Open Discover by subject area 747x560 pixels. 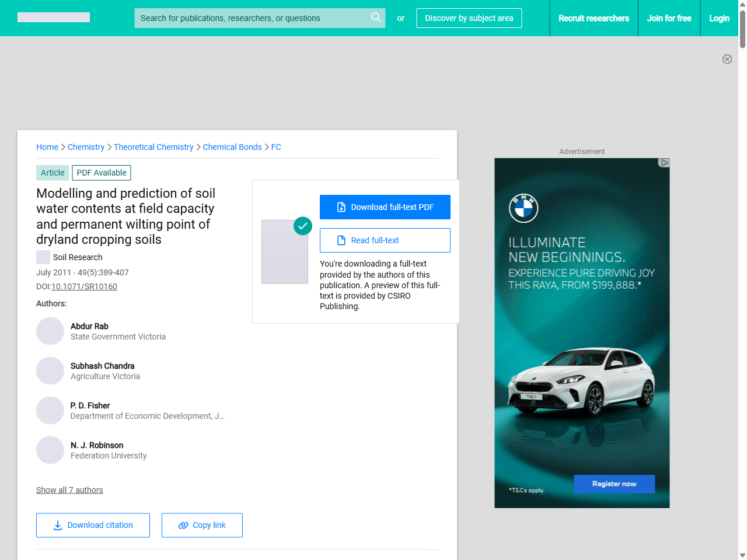469,18
